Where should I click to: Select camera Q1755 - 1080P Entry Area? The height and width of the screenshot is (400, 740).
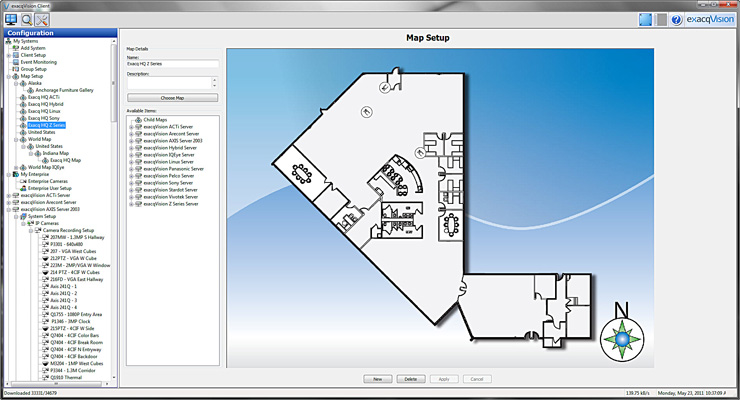[76, 315]
